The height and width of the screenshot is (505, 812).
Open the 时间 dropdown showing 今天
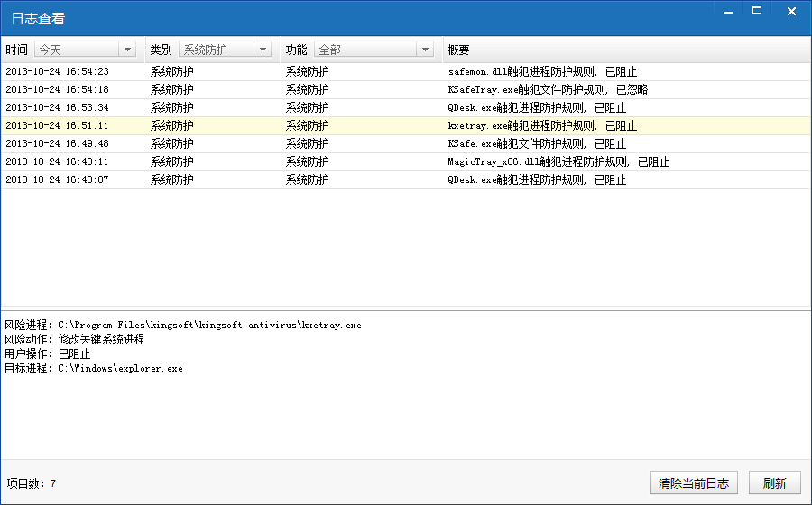[x=85, y=50]
